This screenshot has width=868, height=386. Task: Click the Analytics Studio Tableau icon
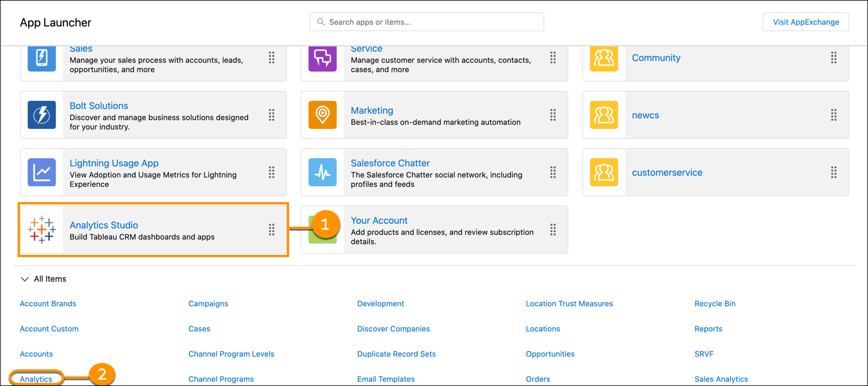[x=42, y=230]
